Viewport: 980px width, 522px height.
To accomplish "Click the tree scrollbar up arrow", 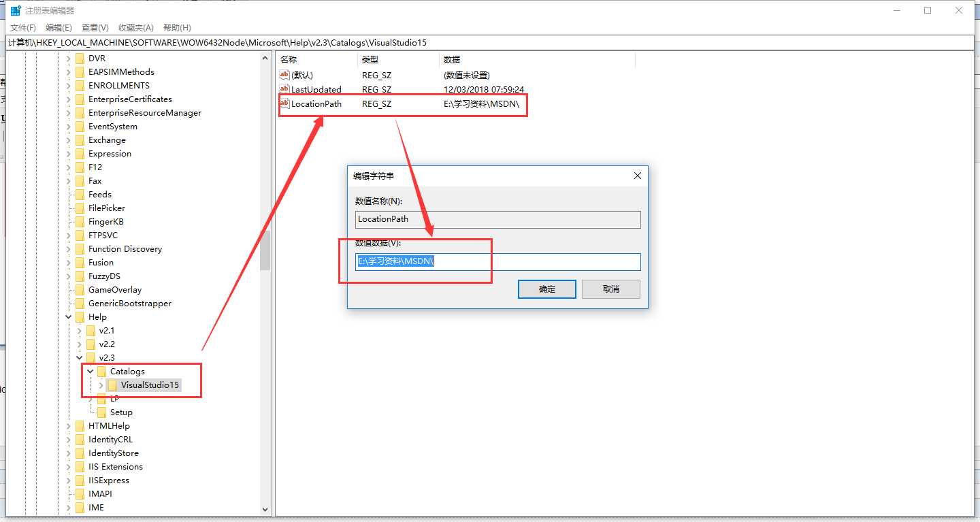I will [265, 59].
